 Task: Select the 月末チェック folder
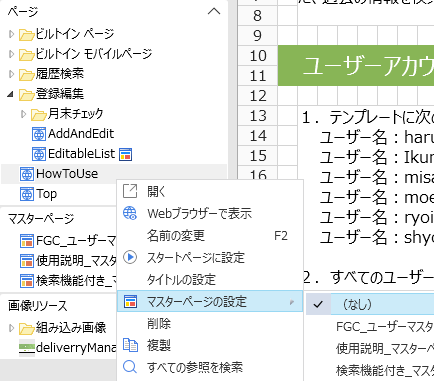tap(76, 114)
